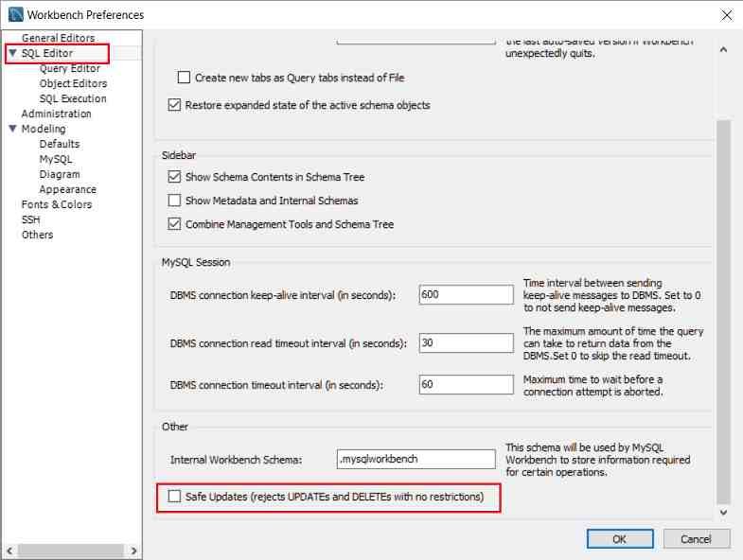Open the Query Editor preferences page
Screen dimensions: 743x560
click(69, 69)
